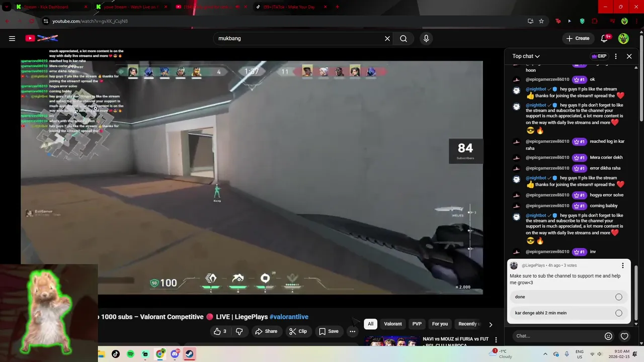Click the 'hogya error solve' chat message
Screen dimensions: 644x362
click(x=607, y=195)
